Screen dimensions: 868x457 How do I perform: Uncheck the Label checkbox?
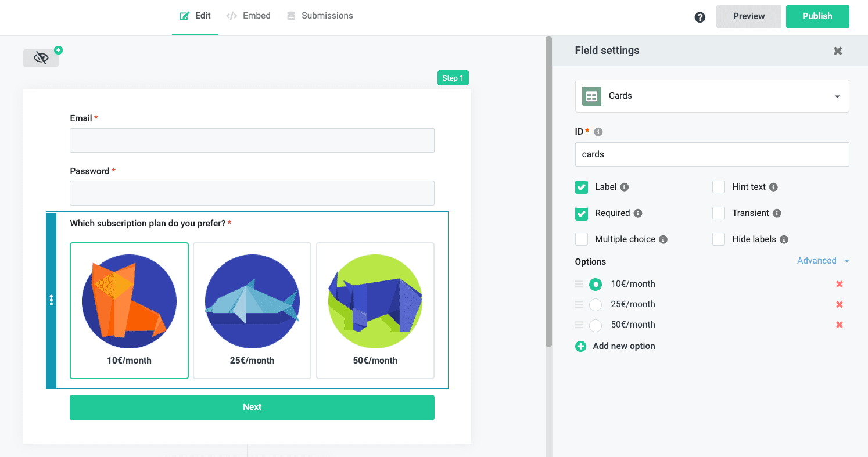pyautogui.click(x=582, y=187)
